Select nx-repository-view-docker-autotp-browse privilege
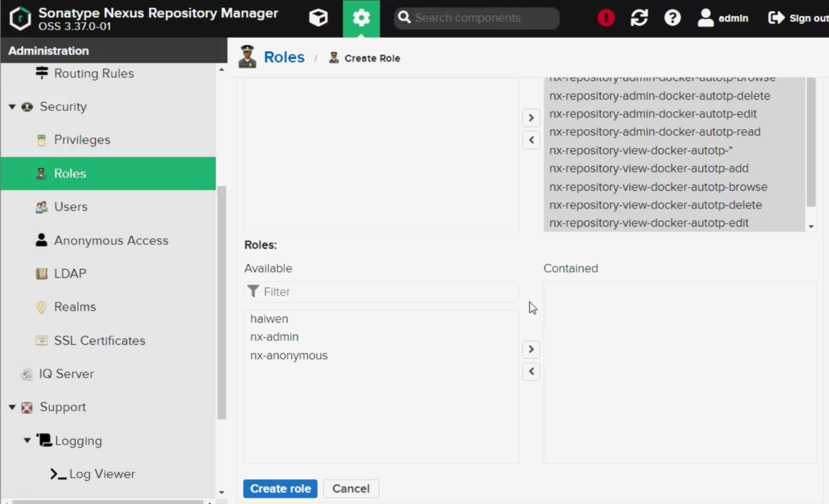The width and height of the screenshot is (829, 504). tap(658, 186)
